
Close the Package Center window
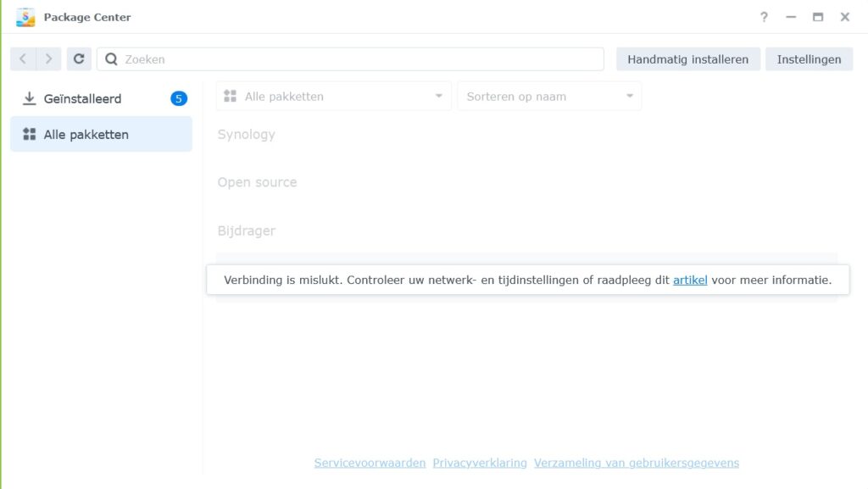coord(845,17)
